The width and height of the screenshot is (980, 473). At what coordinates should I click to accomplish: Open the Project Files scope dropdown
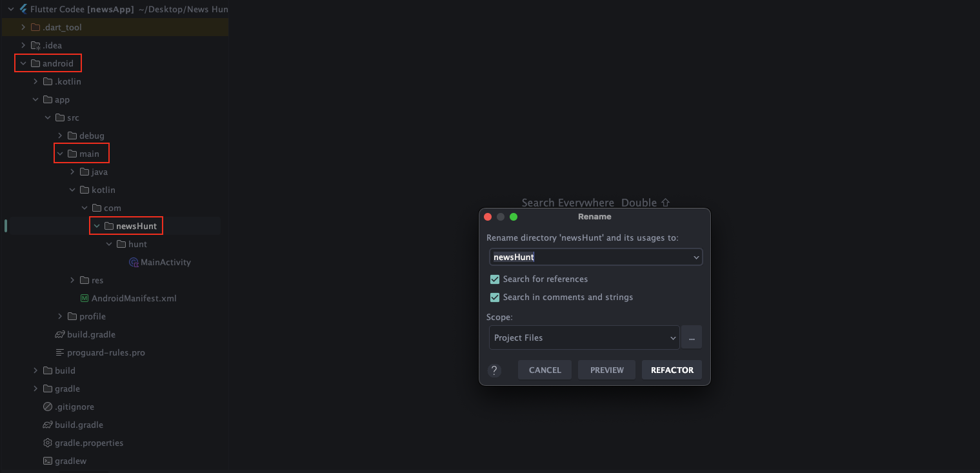[584, 337]
